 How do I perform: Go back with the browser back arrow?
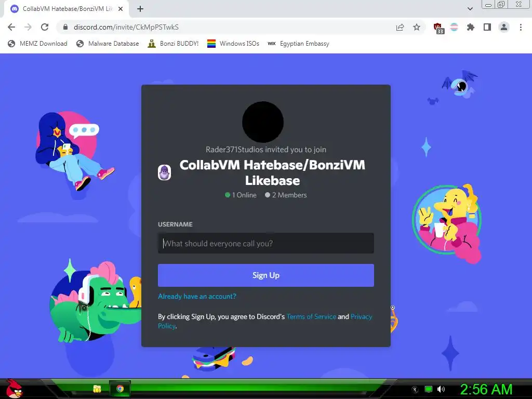tap(11, 27)
